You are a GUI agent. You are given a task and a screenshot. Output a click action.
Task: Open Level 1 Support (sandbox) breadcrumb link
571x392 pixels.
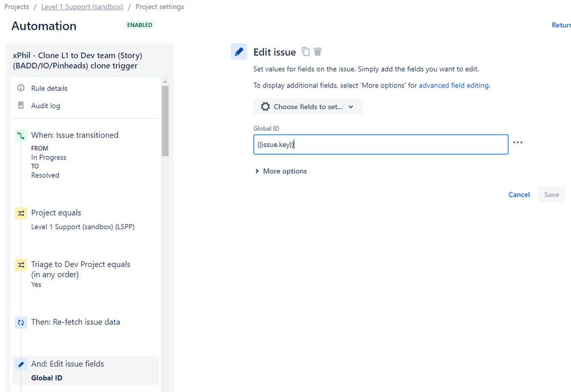point(82,6)
